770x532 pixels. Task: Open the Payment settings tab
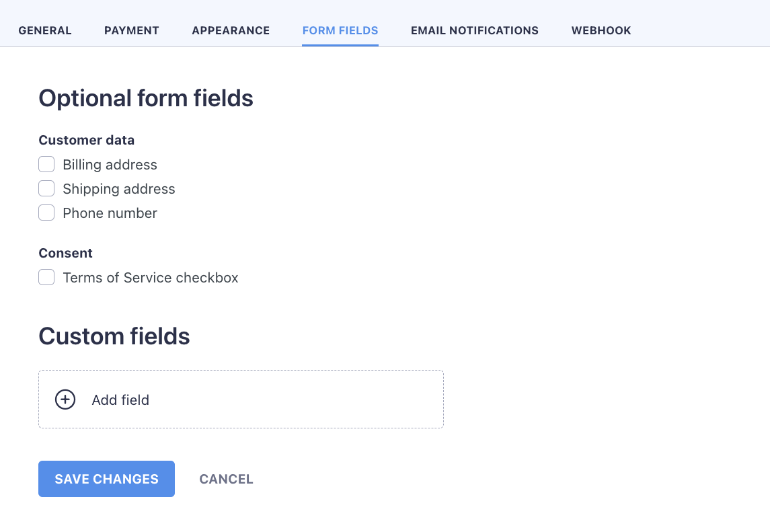[131, 30]
